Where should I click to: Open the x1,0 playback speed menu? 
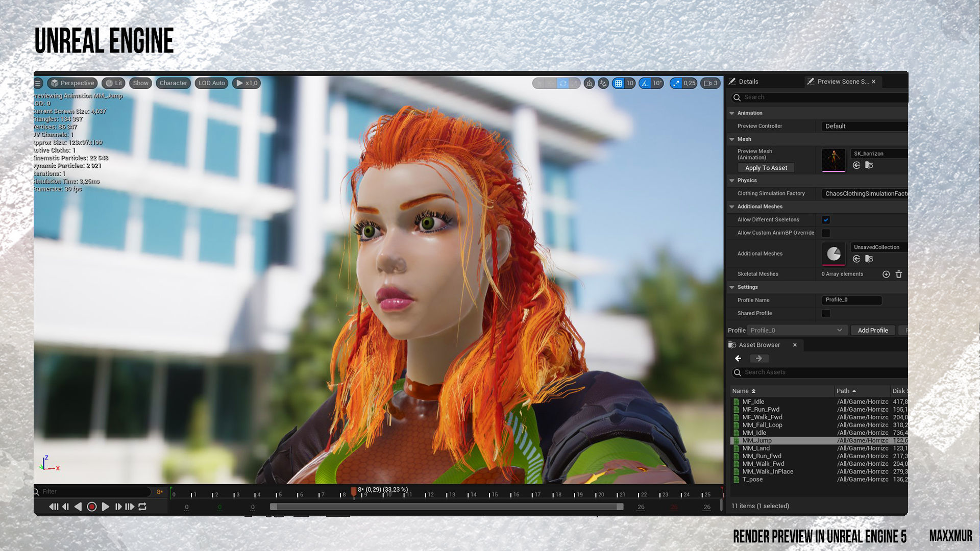click(247, 83)
